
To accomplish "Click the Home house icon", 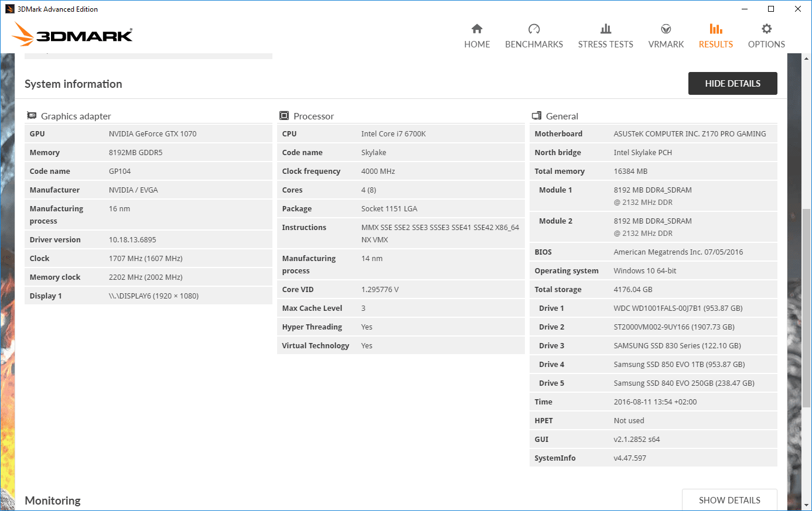I will click(x=477, y=29).
